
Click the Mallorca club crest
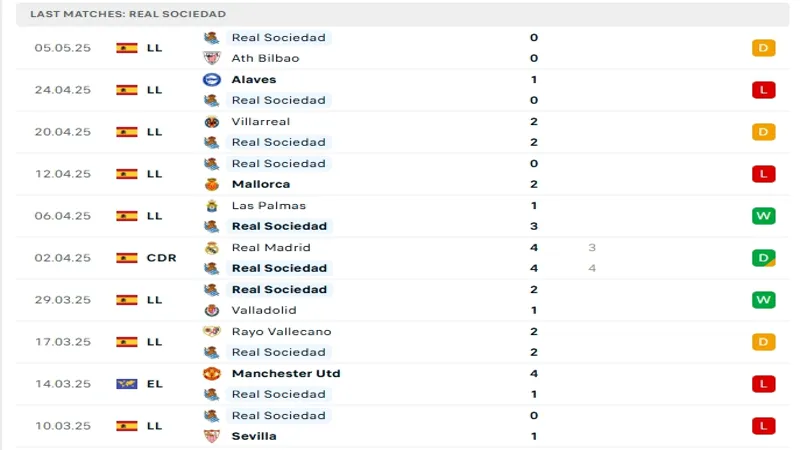tap(211, 184)
